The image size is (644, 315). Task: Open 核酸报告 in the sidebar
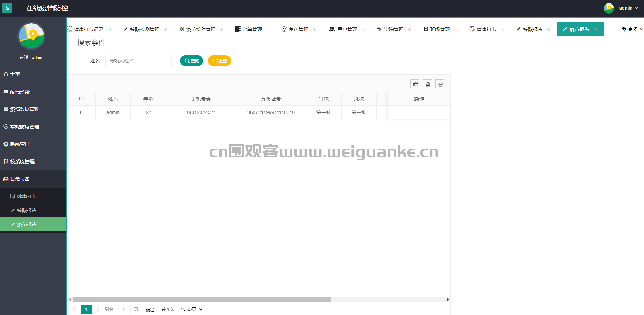[x=27, y=210]
